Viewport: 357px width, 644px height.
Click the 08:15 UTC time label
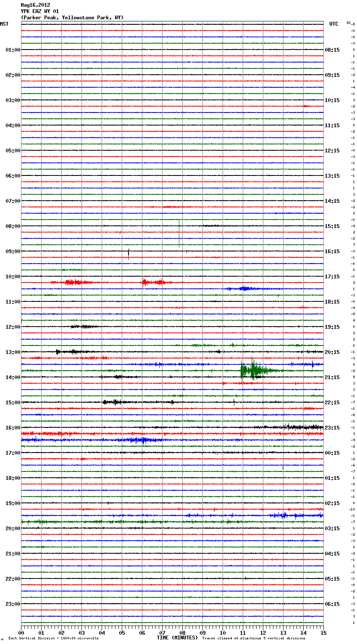coord(332,50)
